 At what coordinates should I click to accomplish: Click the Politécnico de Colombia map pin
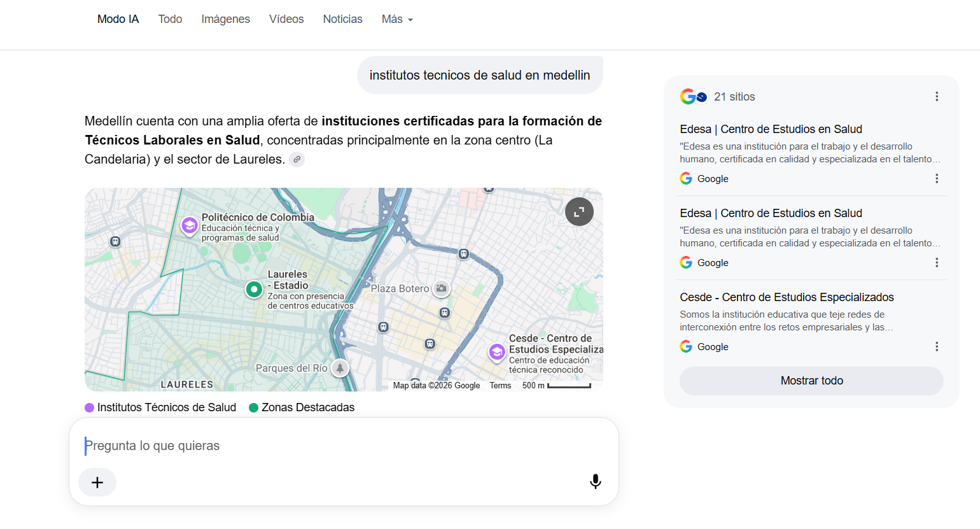[x=189, y=226]
